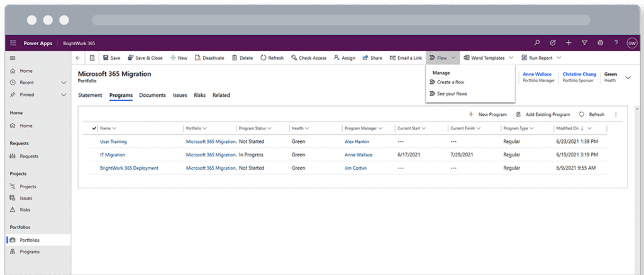This screenshot has height=275, width=644.
Task: Toggle the select-all checkmark in grid header
Action: [94, 128]
